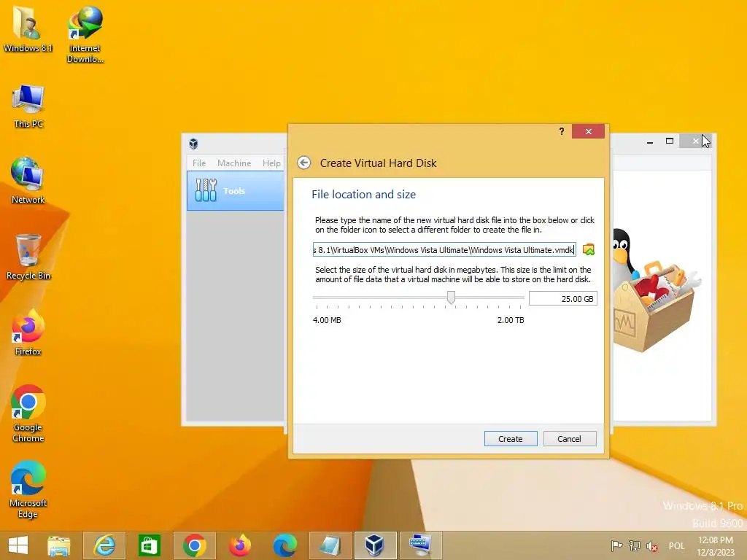Viewport: 747px width, 560px height.
Task: Open Action Center flag in system tray
Action: (x=616, y=545)
